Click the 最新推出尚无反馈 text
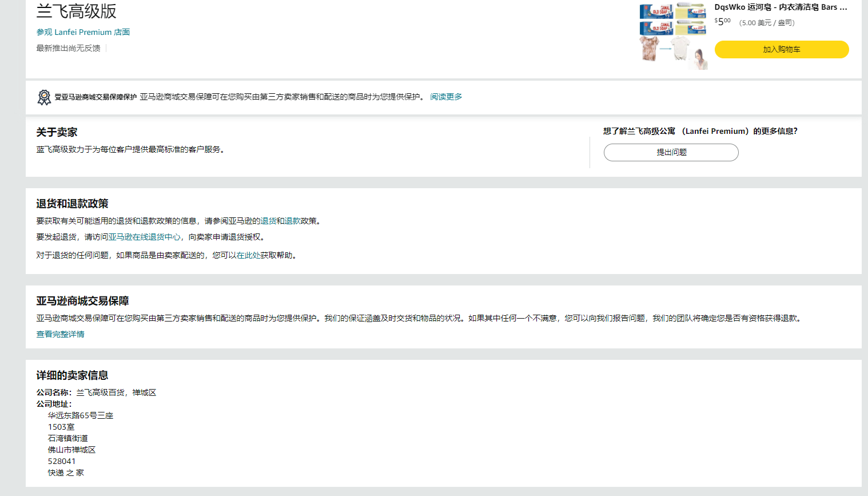 click(69, 48)
